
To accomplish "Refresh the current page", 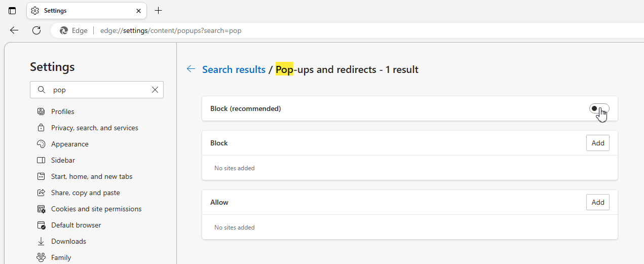I will click(36, 30).
